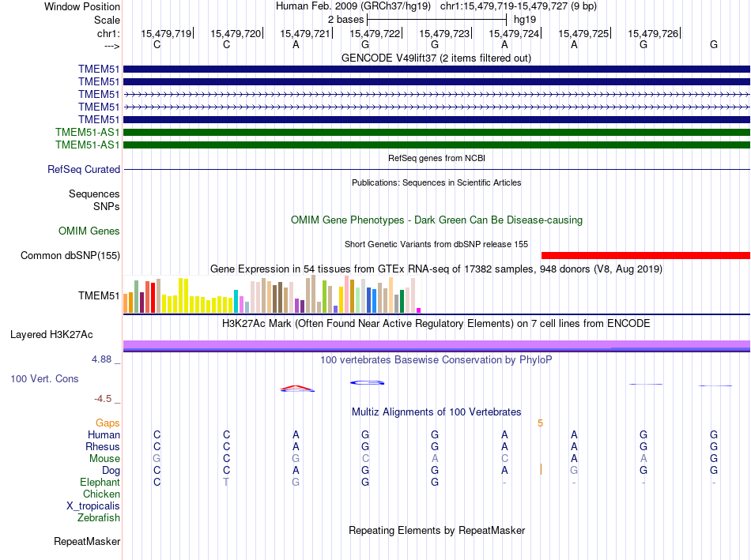Click the ---> strand direction arrow label

[x=111, y=46]
